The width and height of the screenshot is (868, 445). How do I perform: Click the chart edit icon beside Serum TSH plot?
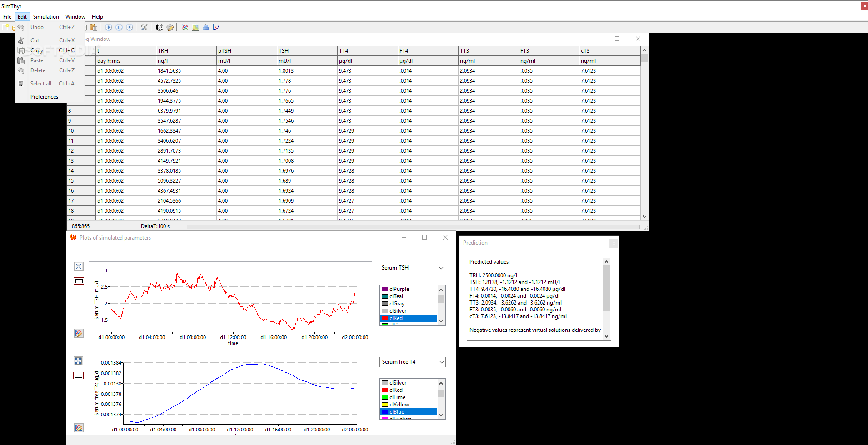[x=79, y=333]
